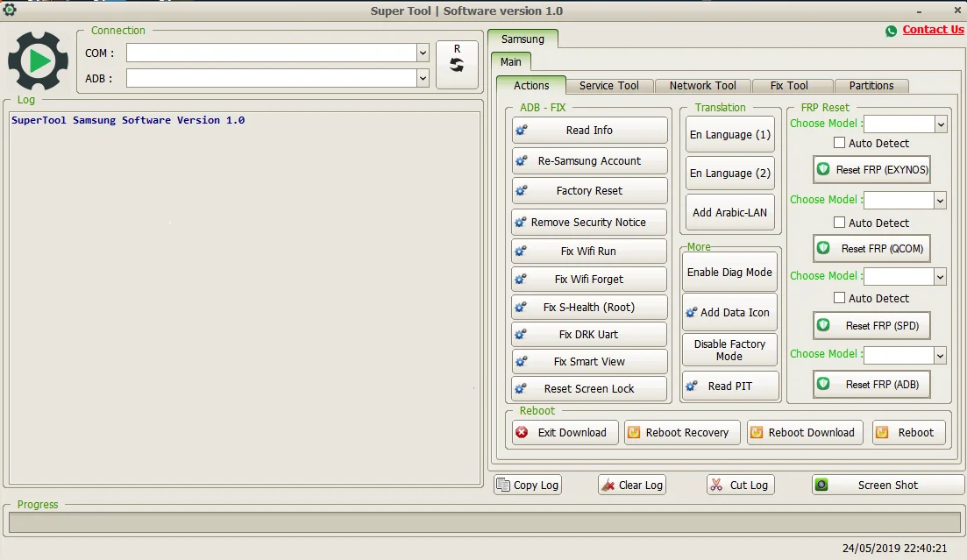Screen dimensions: 967x560
Task: Open Choose Model dropdown for QCOM
Action: click(x=940, y=201)
